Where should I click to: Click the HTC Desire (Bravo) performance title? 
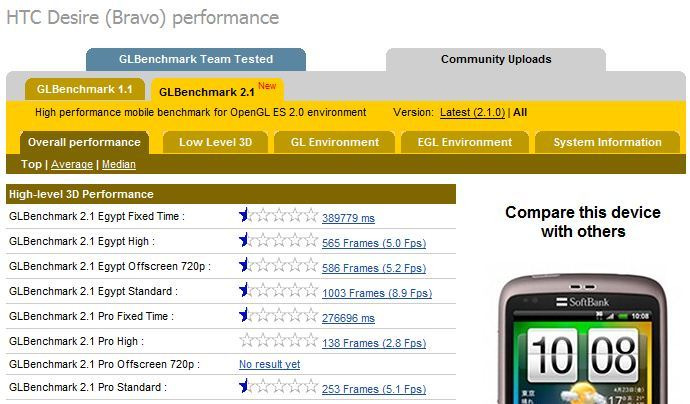[x=143, y=18]
